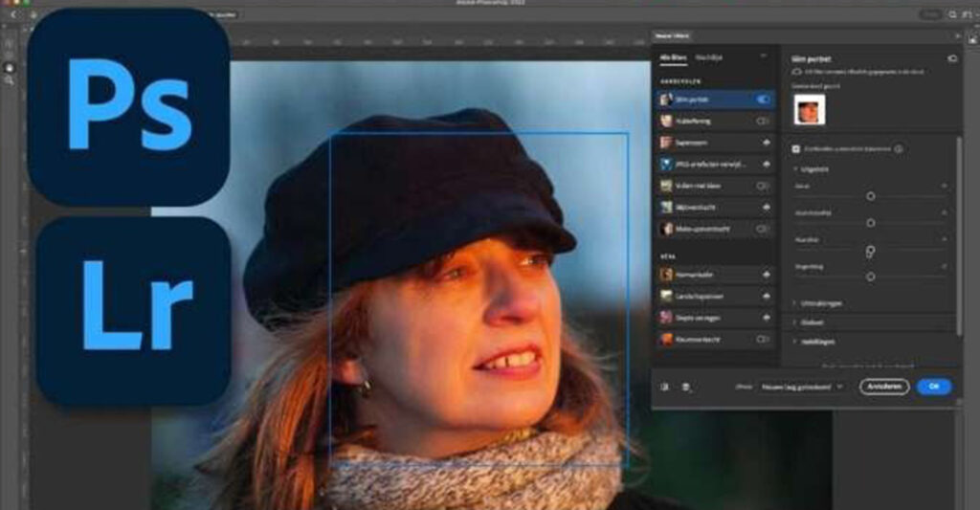980x510 pixels.
Task: Toggle the automatic balance checkbox above Uitgelicht
Action: point(796,148)
